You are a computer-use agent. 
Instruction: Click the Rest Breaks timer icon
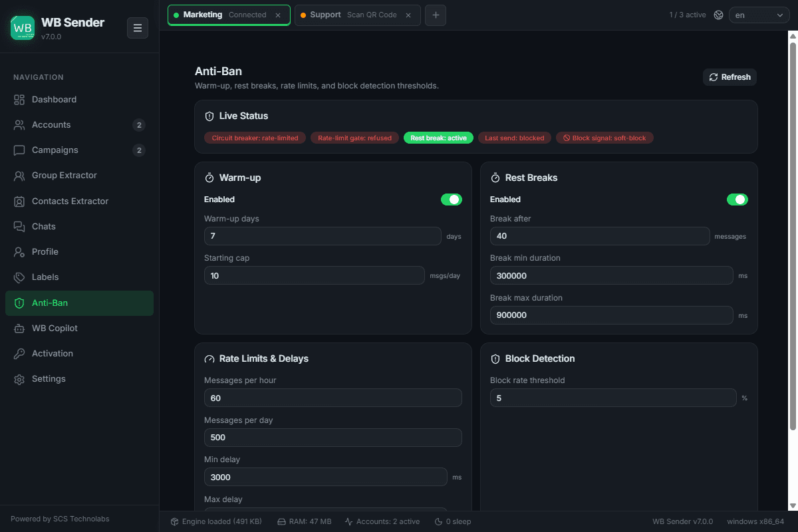point(495,178)
